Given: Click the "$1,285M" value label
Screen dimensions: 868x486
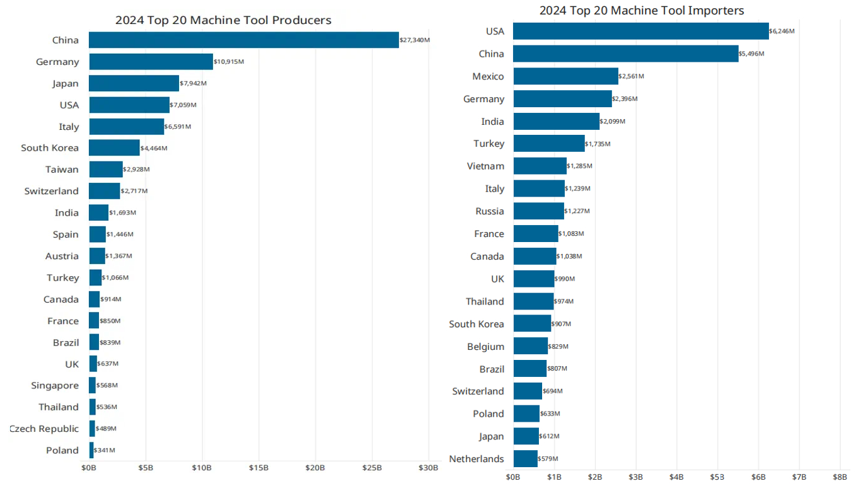Looking at the screenshot, I should 580,166.
